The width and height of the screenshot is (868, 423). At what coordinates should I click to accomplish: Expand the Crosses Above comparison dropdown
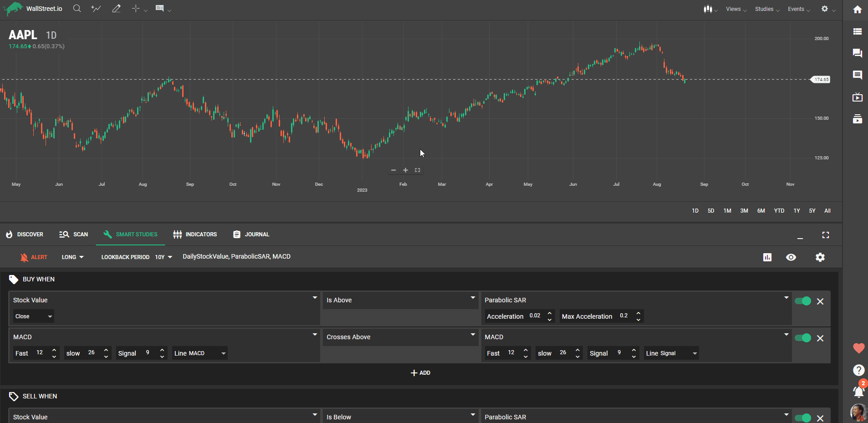pyautogui.click(x=400, y=337)
